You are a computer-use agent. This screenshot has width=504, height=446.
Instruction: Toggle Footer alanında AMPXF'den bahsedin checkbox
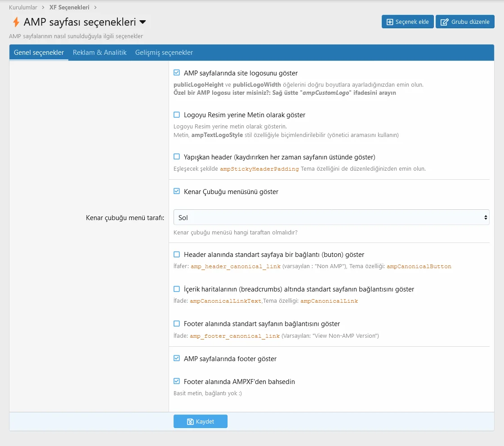(x=177, y=381)
